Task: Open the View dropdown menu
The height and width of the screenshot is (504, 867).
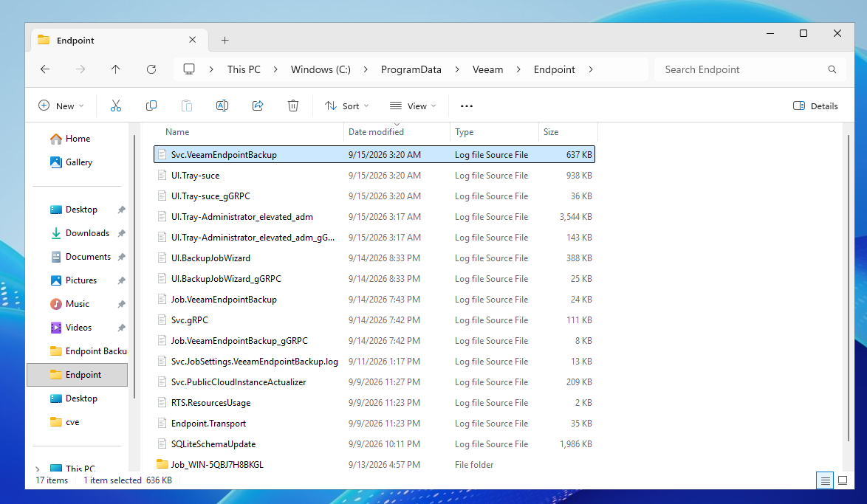Action: coord(413,106)
